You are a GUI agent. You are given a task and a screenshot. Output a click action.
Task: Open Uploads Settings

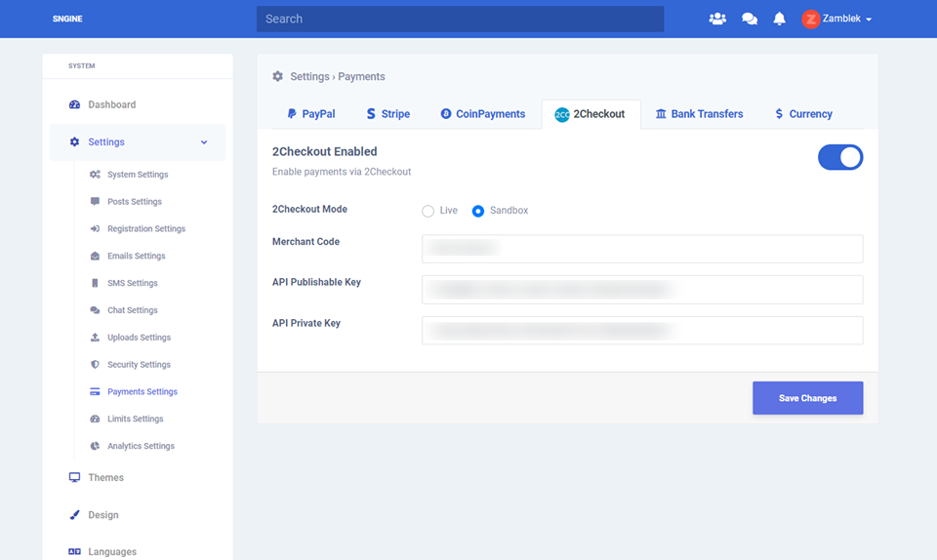pos(140,338)
